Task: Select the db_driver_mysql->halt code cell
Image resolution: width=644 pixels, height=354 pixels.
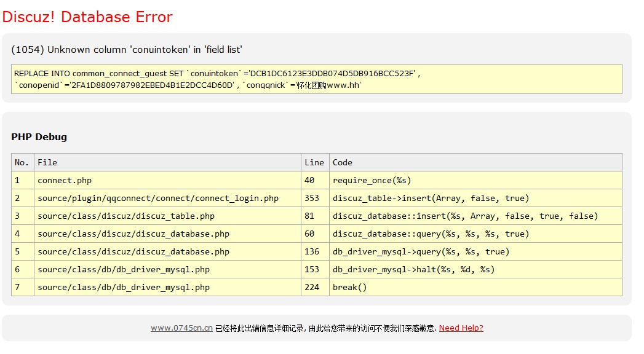Action: (x=475, y=269)
